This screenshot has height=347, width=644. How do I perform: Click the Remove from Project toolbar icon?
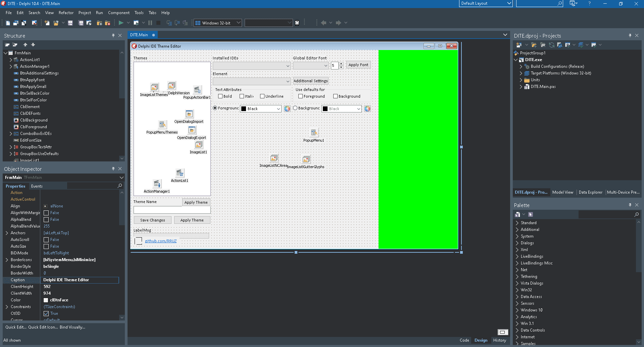(x=108, y=23)
